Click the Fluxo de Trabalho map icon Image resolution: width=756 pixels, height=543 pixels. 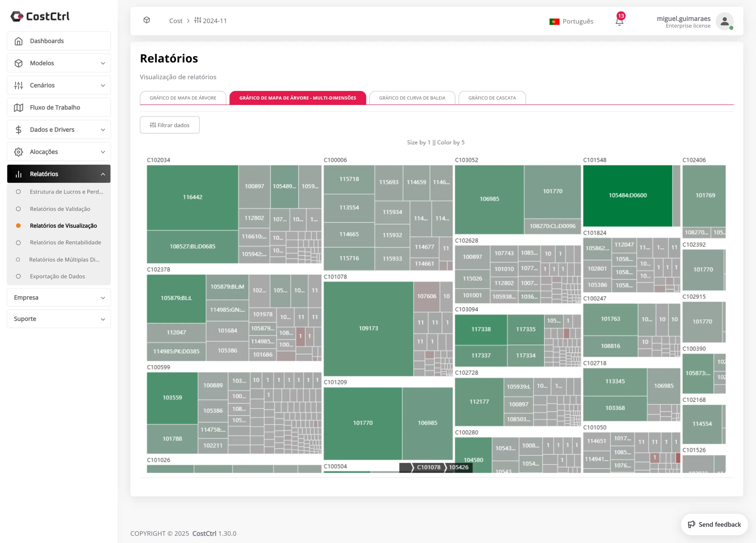point(19,107)
